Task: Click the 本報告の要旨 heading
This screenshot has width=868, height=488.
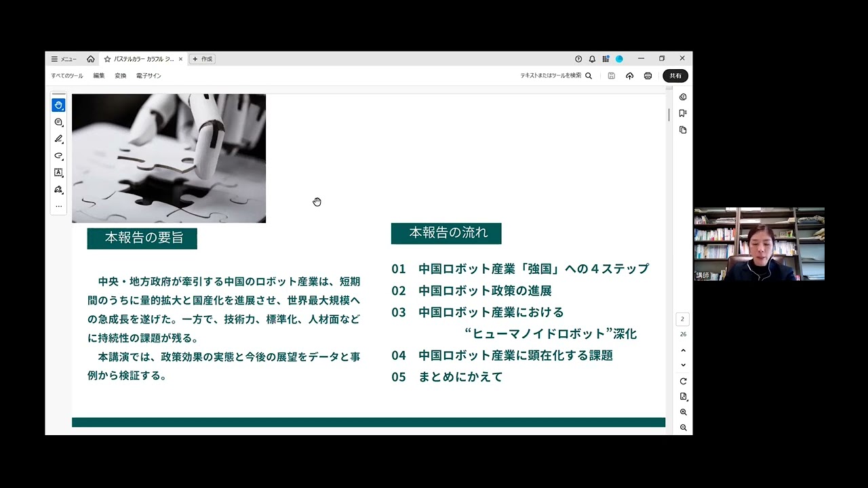Action: [x=142, y=239]
